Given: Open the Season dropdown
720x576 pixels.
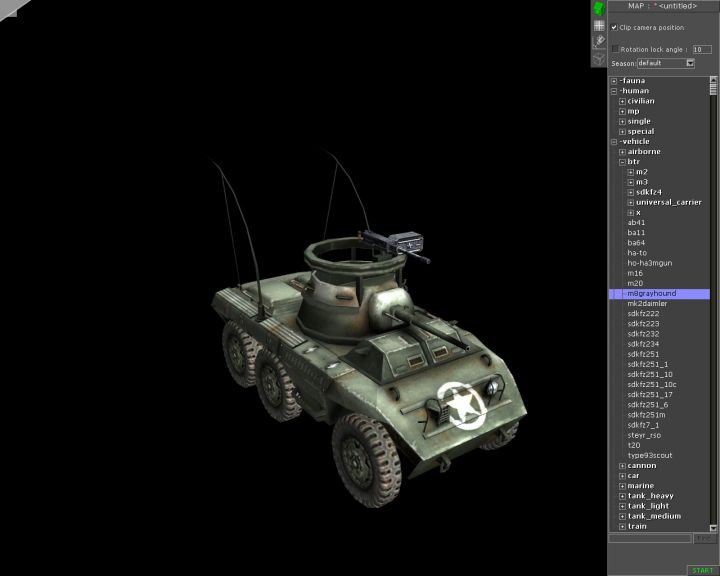Looking at the screenshot, I should [690, 63].
